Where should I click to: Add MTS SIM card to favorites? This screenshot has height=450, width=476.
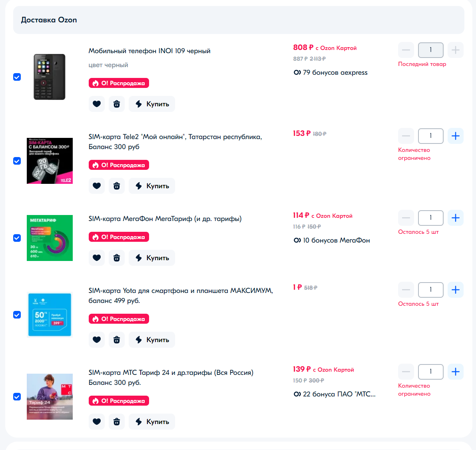pos(97,422)
